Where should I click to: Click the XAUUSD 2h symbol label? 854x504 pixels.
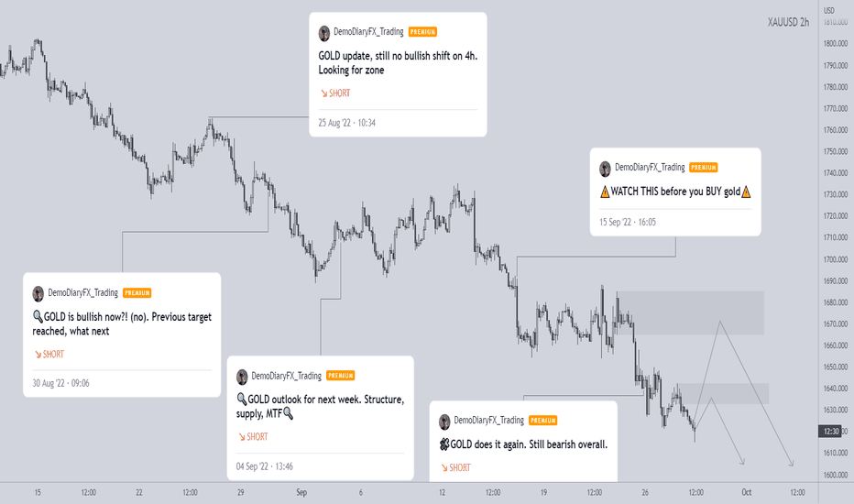tap(788, 22)
